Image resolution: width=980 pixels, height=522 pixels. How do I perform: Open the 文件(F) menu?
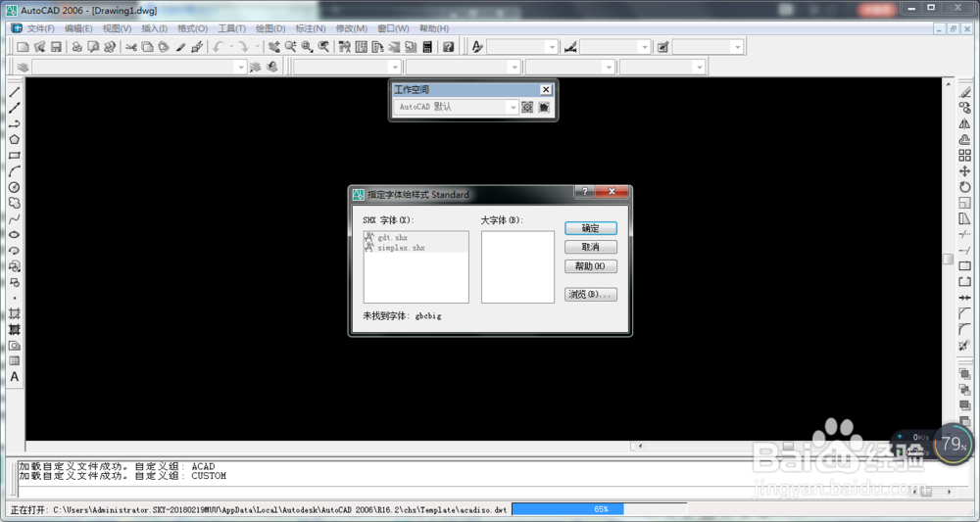tap(40, 28)
